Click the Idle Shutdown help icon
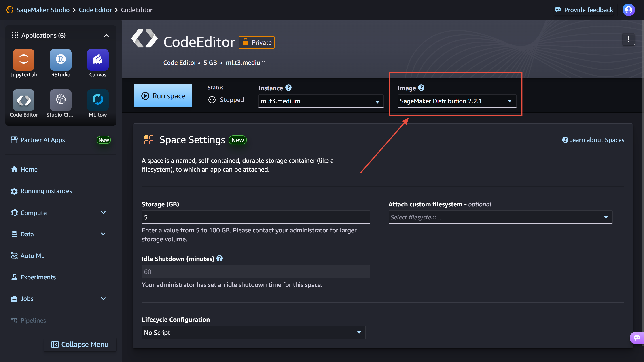The height and width of the screenshot is (362, 644). [220, 259]
